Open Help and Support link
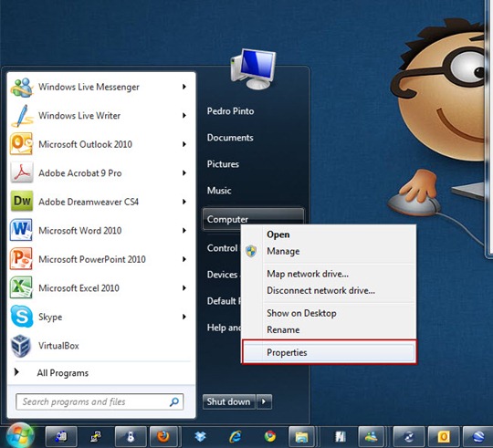The image size is (493, 448). (224, 328)
